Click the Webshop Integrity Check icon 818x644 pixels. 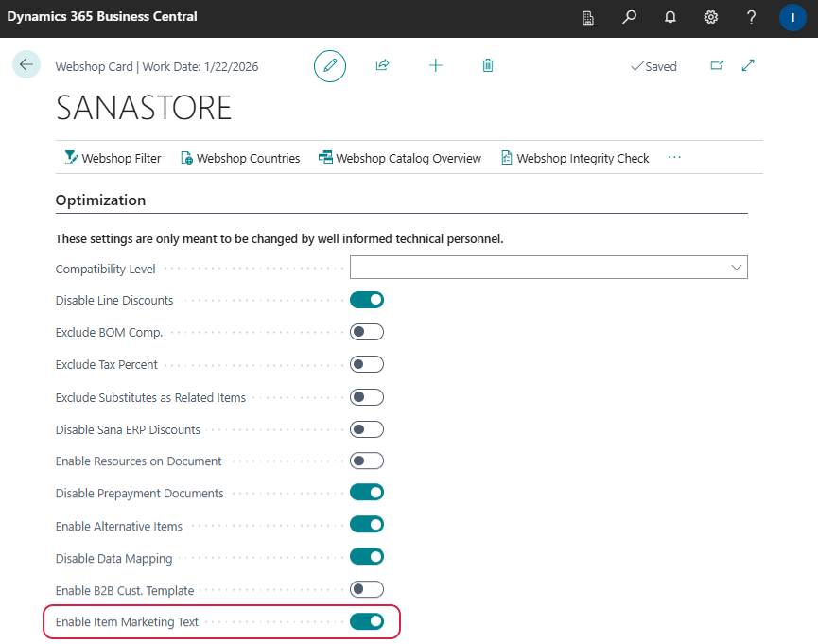pyautogui.click(x=506, y=157)
